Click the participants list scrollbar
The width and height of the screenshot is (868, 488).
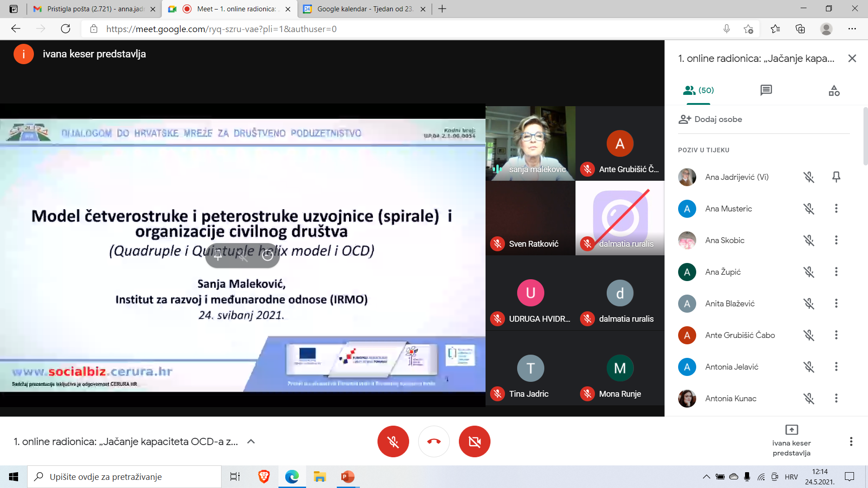click(x=865, y=136)
